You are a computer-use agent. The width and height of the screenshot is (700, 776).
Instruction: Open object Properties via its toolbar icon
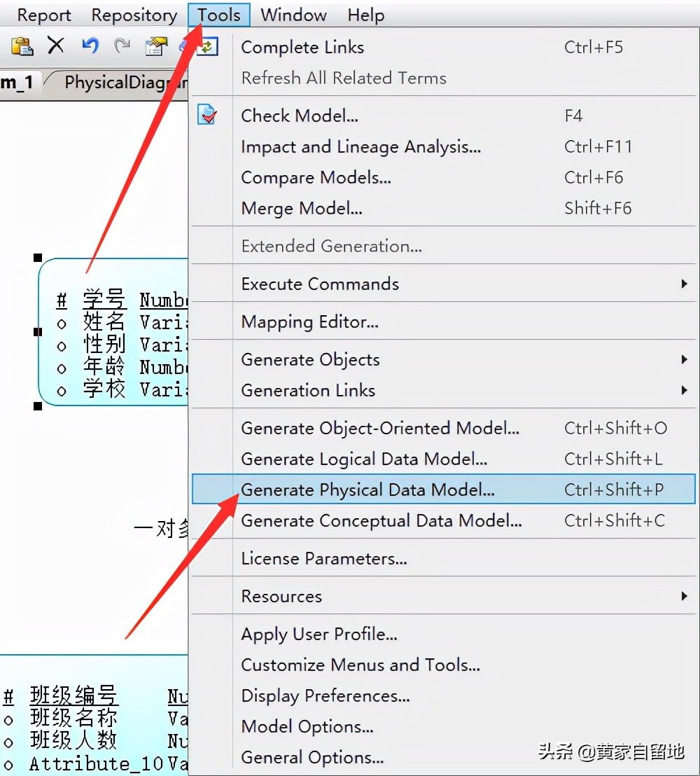tap(155, 46)
